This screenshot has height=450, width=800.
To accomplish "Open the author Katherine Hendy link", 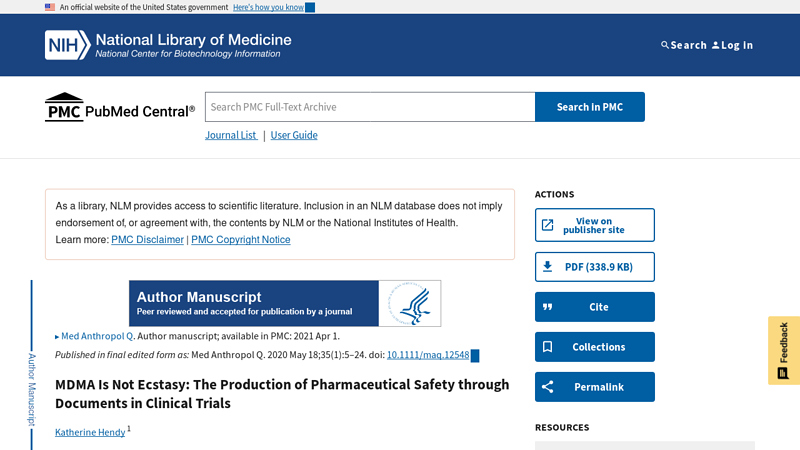I will pos(90,432).
